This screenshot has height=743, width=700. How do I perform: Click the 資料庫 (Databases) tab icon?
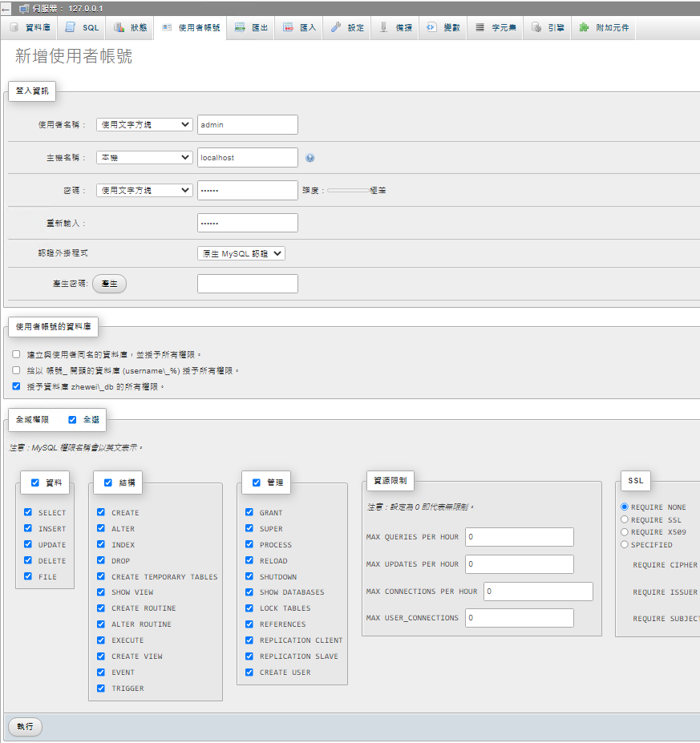tap(14, 27)
